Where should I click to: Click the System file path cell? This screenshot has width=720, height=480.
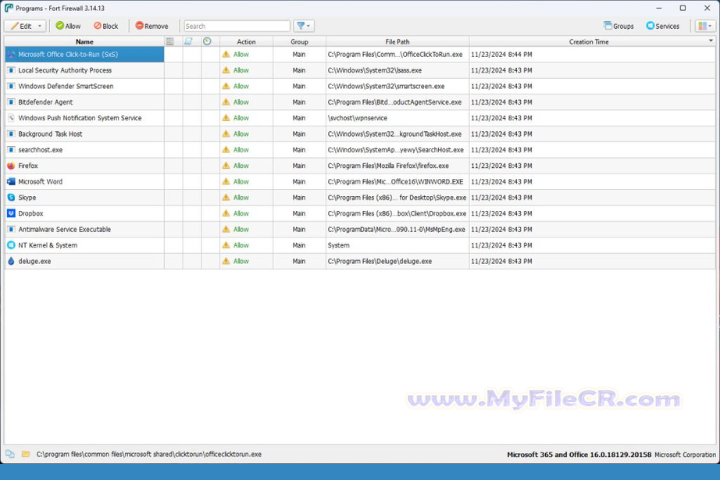(397, 245)
